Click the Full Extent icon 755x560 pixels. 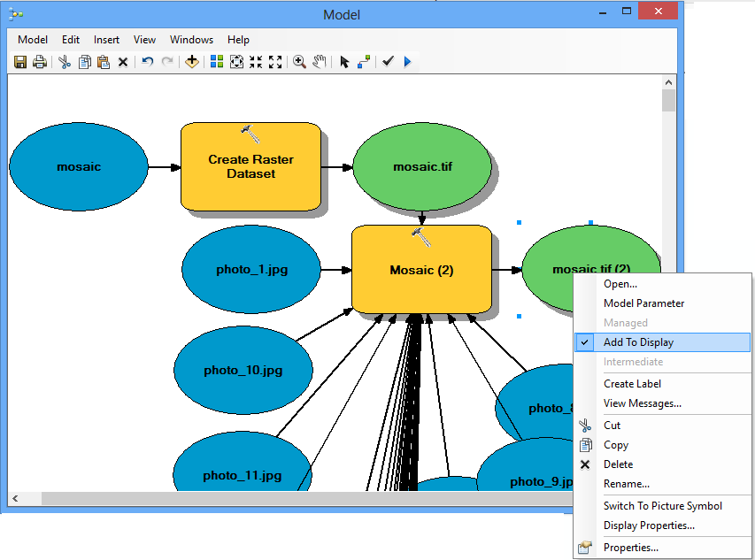click(236, 62)
